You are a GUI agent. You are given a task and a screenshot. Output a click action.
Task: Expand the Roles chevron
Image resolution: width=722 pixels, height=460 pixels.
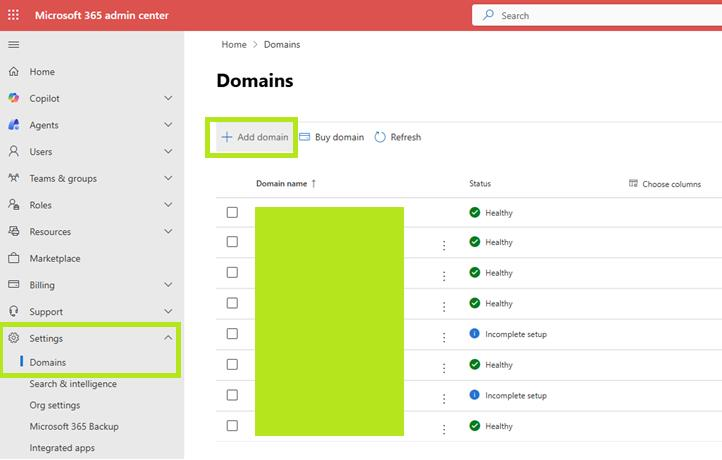[169, 204]
